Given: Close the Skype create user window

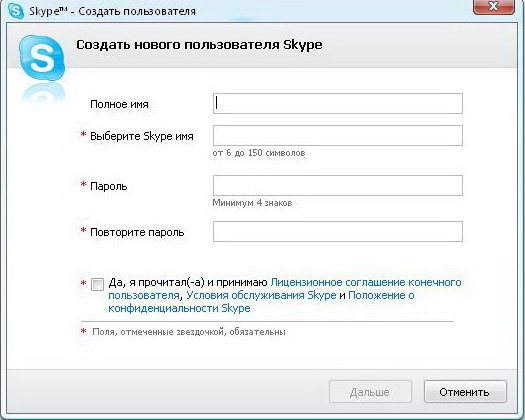Looking at the screenshot, I should click(x=494, y=7).
